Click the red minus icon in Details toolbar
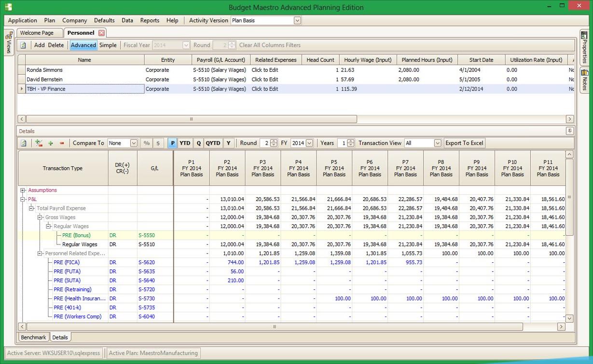 tap(62, 143)
